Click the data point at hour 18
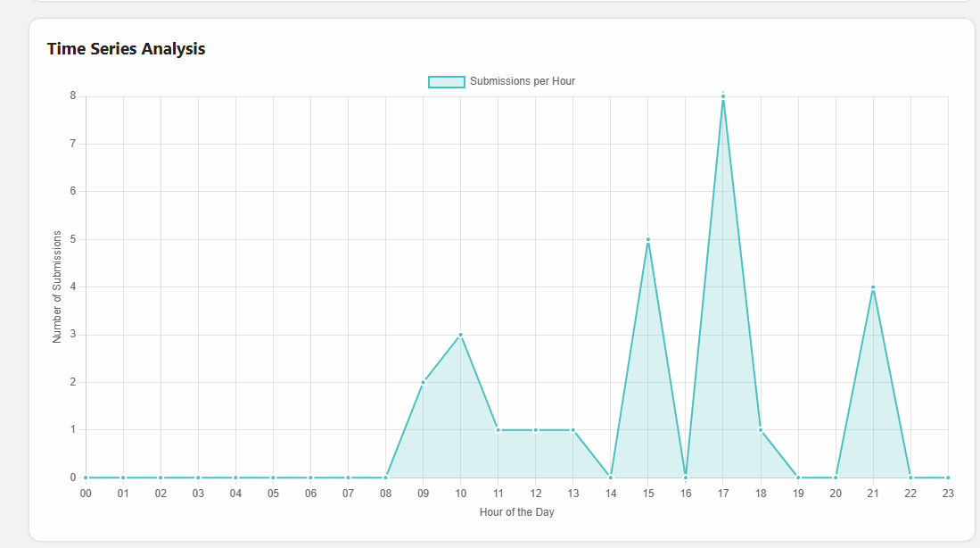Viewport: 980px width, 548px height. (x=761, y=429)
